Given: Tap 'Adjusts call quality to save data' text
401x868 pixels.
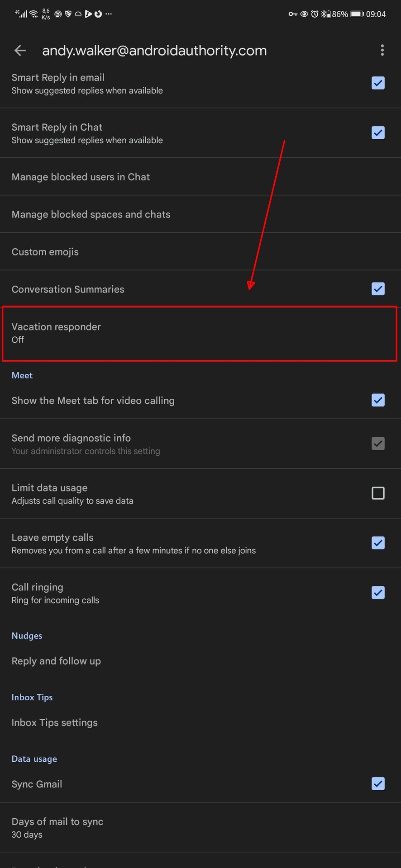Looking at the screenshot, I should click(x=72, y=501).
